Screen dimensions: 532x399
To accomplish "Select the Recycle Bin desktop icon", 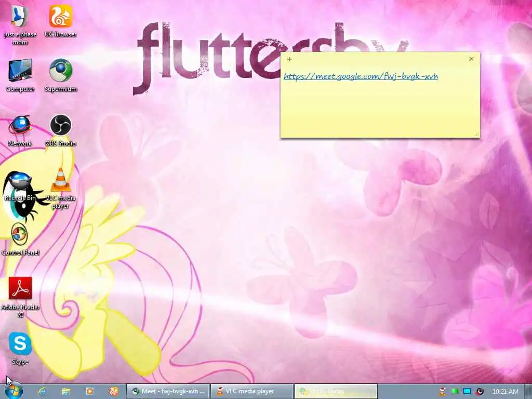I will (x=20, y=186).
